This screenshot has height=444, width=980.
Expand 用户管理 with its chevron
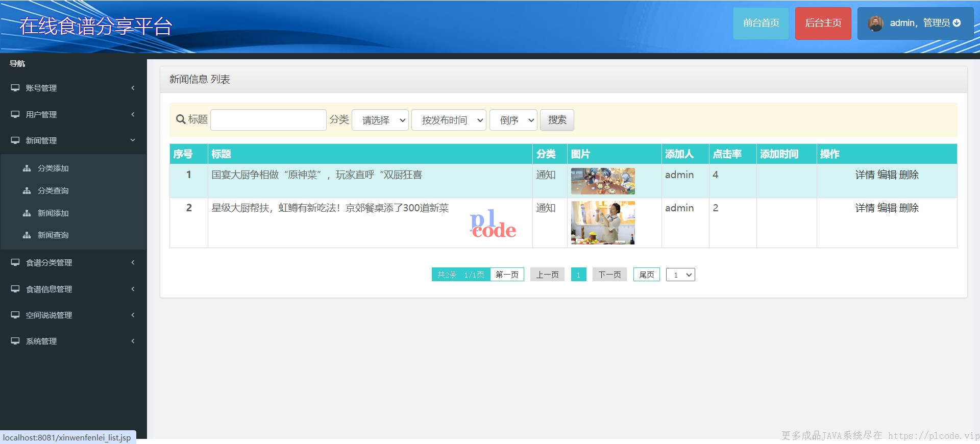tap(133, 114)
